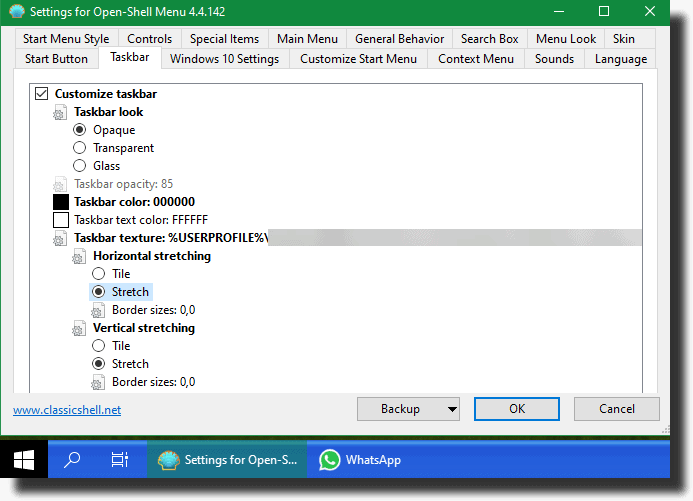Select the Taskbar tab
The height and width of the screenshot is (501, 693).
pyautogui.click(x=130, y=57)
